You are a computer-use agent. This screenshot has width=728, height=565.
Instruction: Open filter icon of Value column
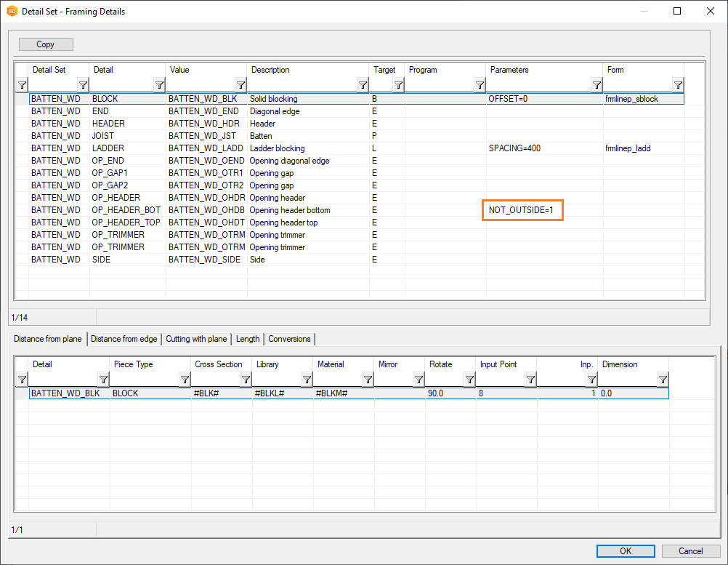point(240,85)
